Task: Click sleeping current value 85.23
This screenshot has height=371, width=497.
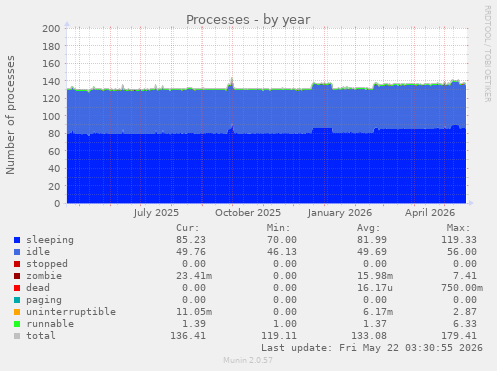Action: [x=191, y=240]
